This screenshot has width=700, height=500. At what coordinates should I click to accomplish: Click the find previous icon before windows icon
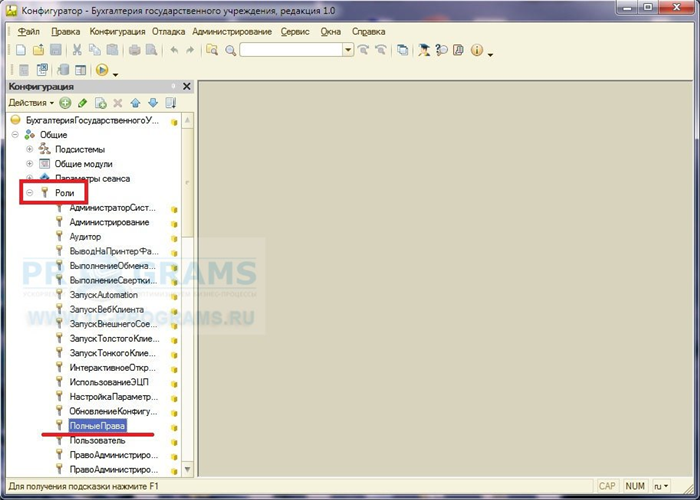coord(380,50)
